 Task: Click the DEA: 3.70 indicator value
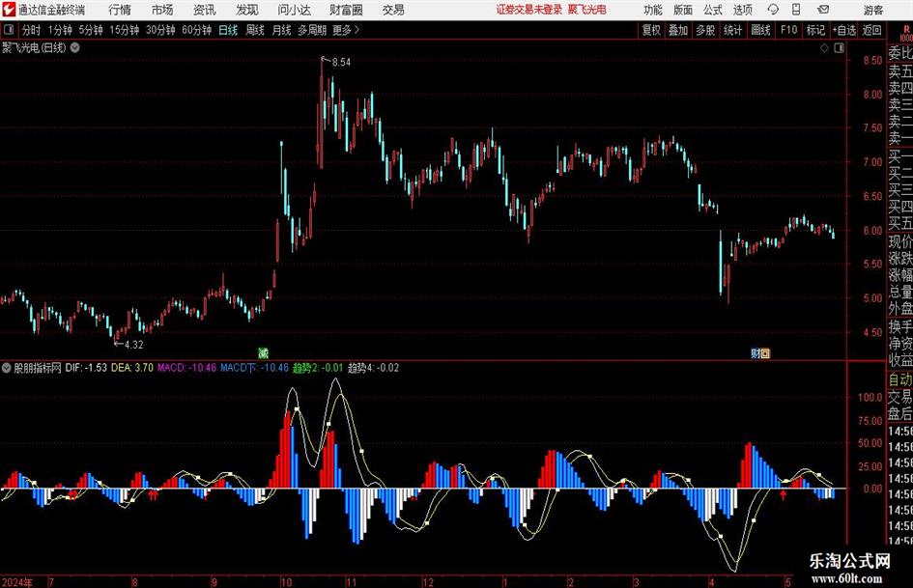tap(132, 368)
